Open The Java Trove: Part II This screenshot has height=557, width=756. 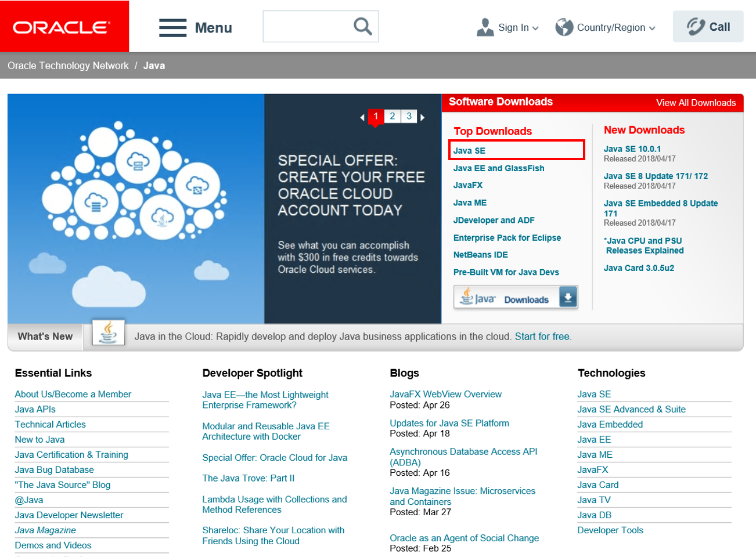(x=249, y=478)
